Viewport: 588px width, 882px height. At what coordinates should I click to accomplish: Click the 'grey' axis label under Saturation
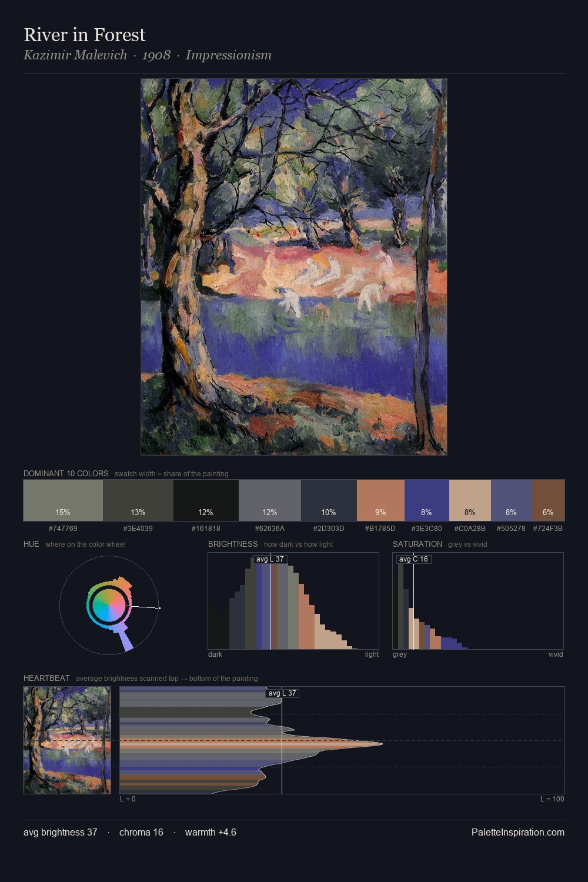(x=400, y=654)
